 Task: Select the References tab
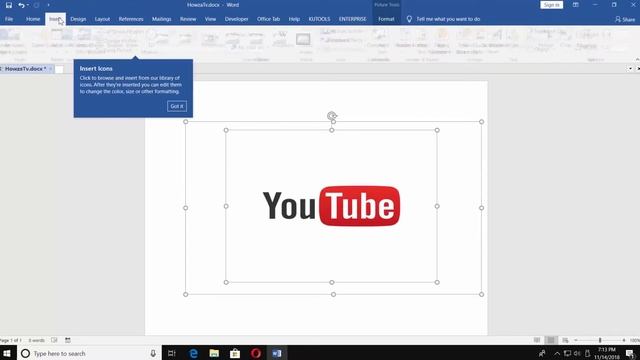point(131,19)
